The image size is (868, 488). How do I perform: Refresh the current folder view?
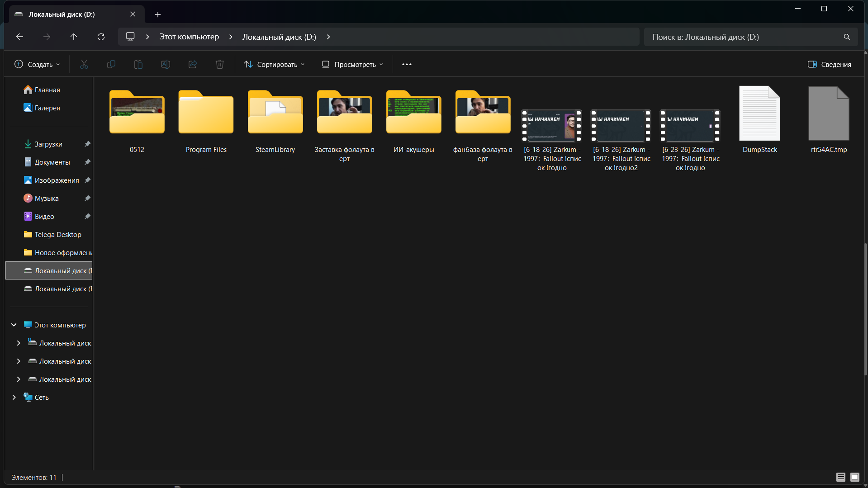(x=101, y=37)
